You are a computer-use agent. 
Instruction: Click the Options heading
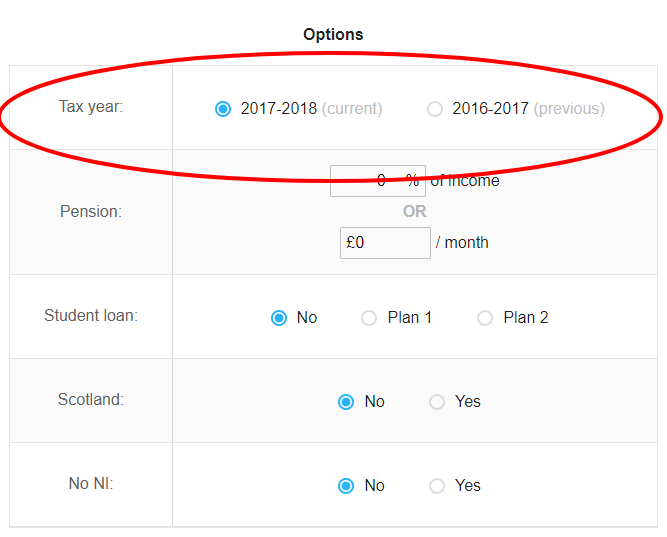(333, 34)
